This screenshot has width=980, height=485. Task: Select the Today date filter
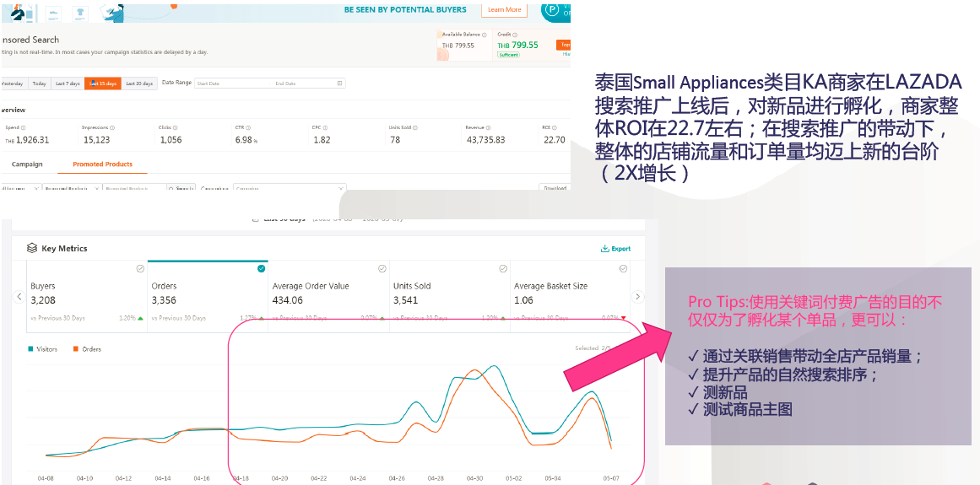(40, 84)
